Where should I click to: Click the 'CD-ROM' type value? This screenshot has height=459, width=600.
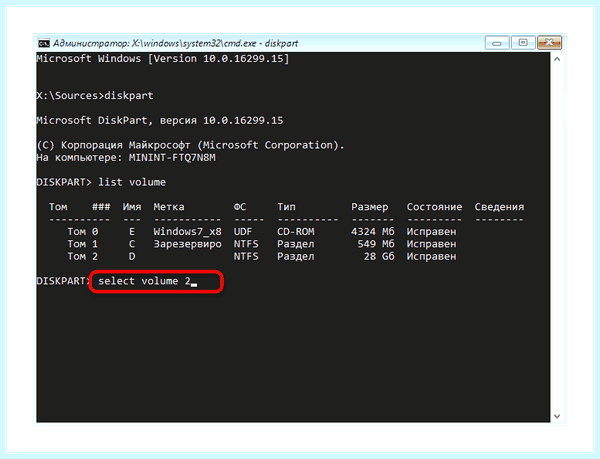point(296,232)
